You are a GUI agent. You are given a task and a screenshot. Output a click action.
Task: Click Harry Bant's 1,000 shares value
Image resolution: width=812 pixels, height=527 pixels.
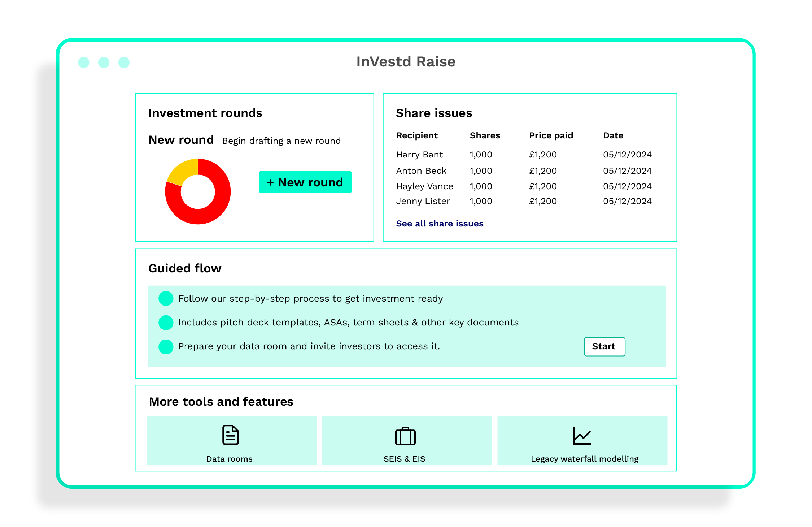[x=481, y=155]
